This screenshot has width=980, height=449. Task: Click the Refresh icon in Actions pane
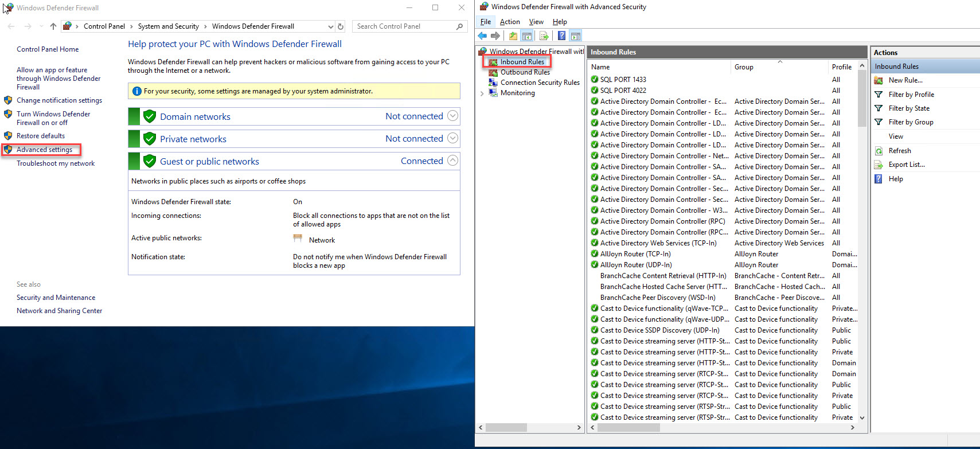[879, 151]
